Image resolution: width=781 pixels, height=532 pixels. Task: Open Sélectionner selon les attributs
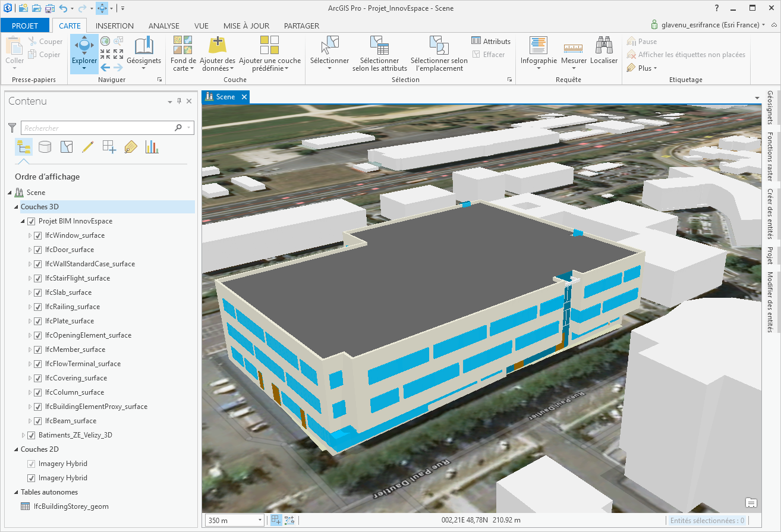(379, 53)
